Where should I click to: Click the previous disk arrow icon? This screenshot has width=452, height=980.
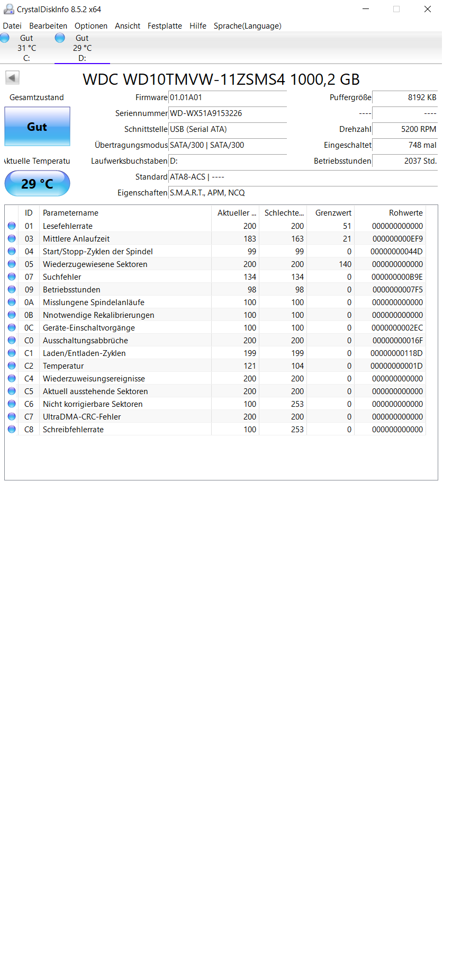12,78
